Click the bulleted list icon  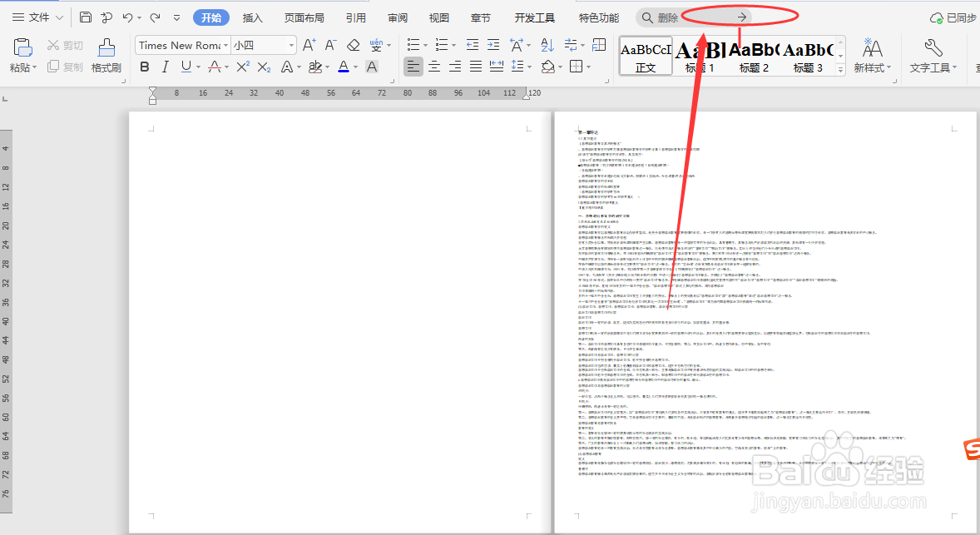(x=413, y=44)
